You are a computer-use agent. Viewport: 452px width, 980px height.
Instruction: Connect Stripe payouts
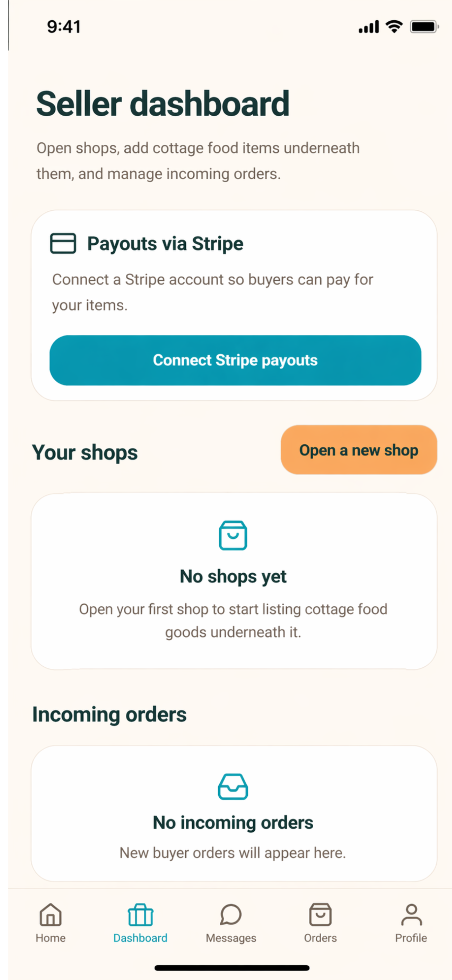coord(235,360)
